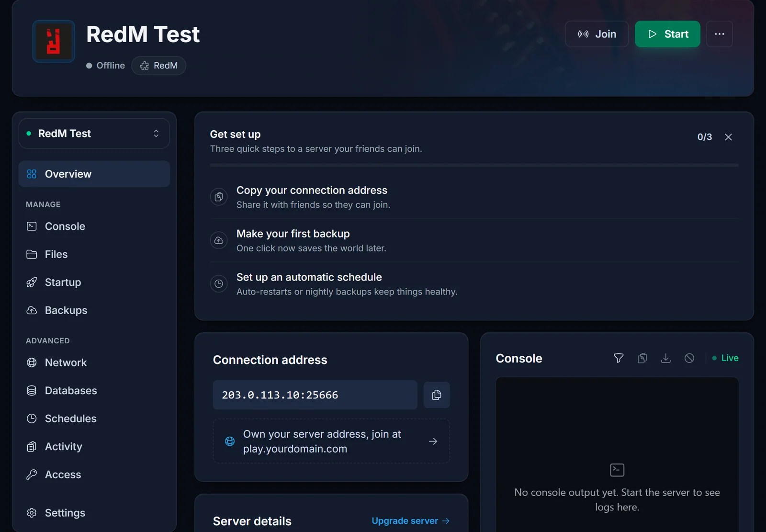Dismiss the Get set up panel
The height and width of the screenshot is (532, 766).
[x=728, y=137]
